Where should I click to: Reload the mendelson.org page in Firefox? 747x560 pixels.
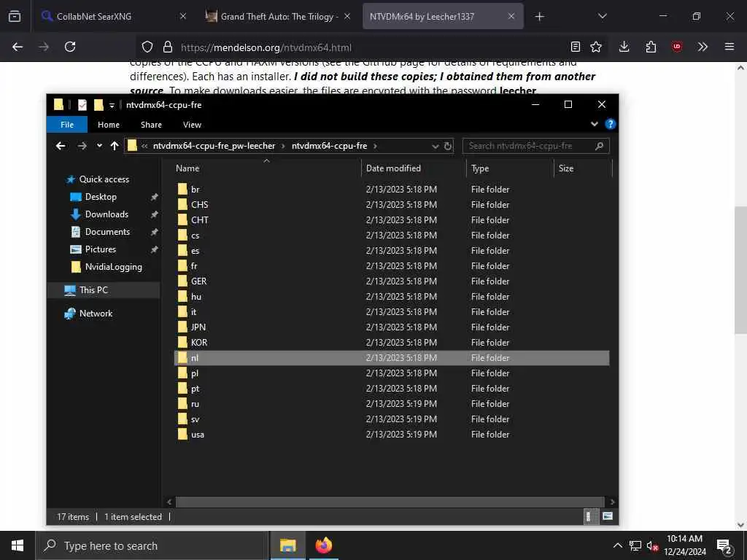pos(70,47)
